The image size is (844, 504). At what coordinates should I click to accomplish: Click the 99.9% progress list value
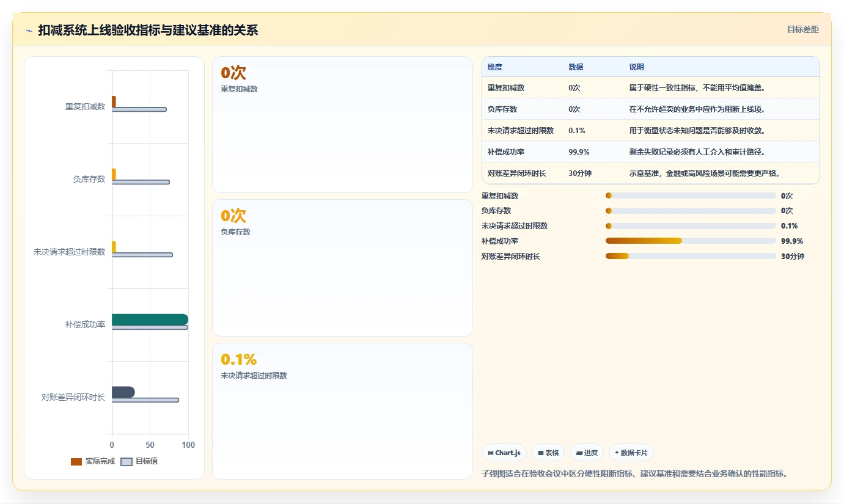tap(792, 241)
